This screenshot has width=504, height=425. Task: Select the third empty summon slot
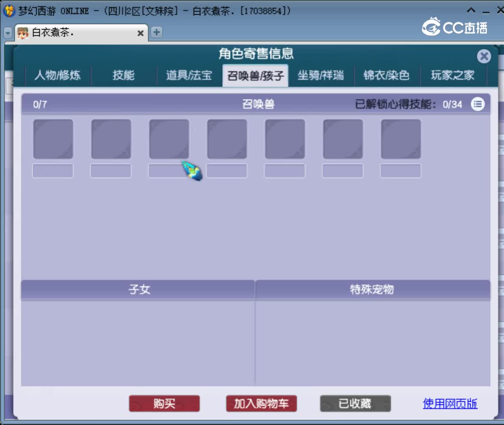point(169,139)
